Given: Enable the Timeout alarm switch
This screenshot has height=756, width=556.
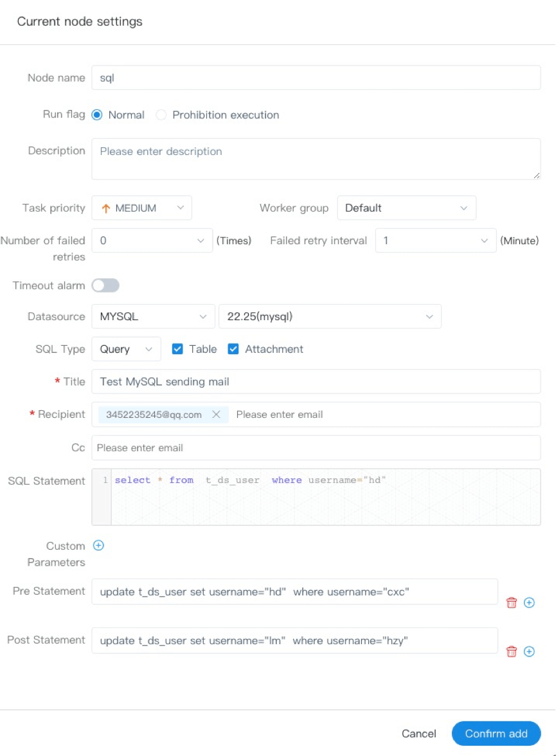Looking at the screenshot, I should [x=105, y=285].
